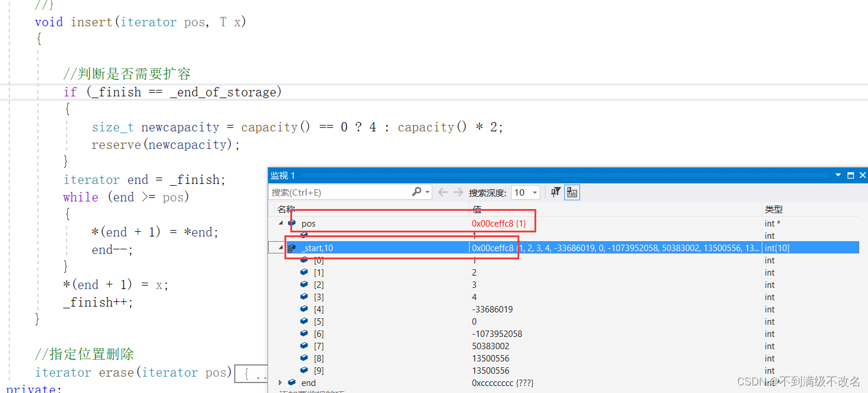Click the data icon beside array element [4]
Viewport: 868px width, 393px height.
[x=304, y=309]
